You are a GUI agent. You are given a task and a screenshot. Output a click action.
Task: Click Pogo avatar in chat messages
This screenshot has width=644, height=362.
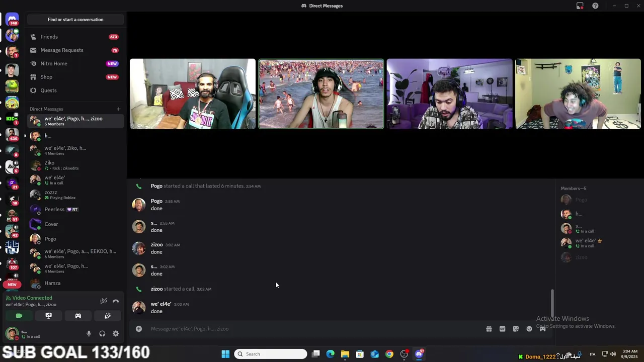139,205
